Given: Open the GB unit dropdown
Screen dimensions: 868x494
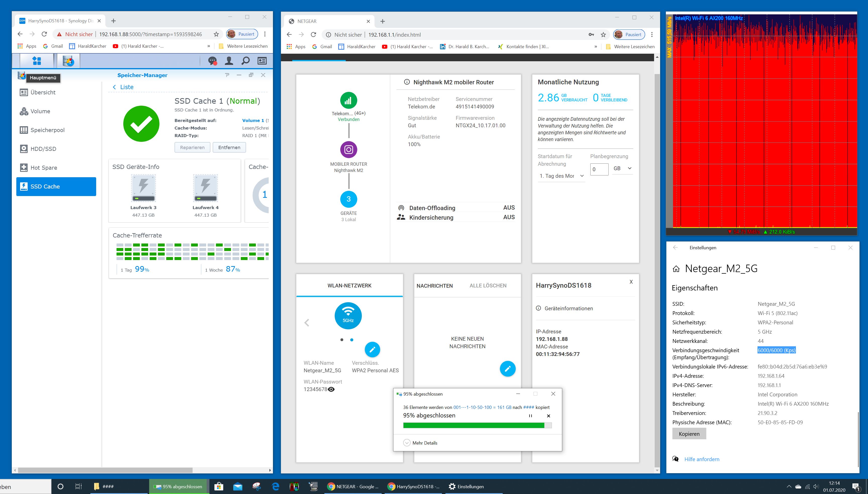Looking at the screenshot, I should click(622, 169).
